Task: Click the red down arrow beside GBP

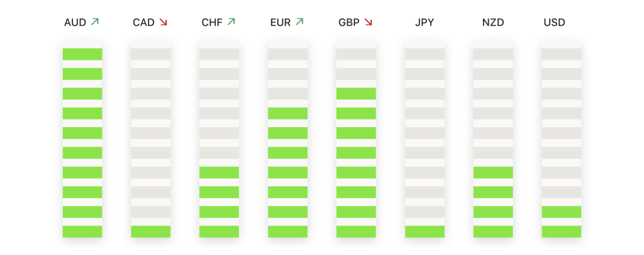Action: coord(368,22)
